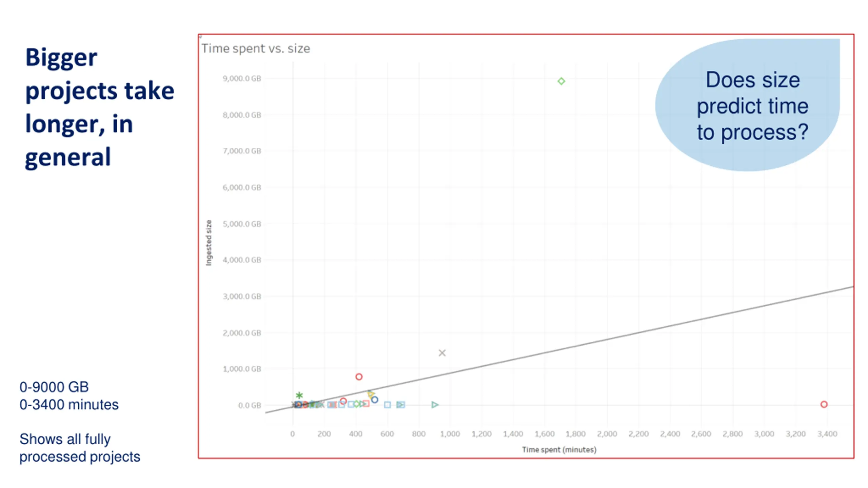Select the 'Does size predict time to process?' bubble
The height and width of the screenshot is (488, 868).
748,105
